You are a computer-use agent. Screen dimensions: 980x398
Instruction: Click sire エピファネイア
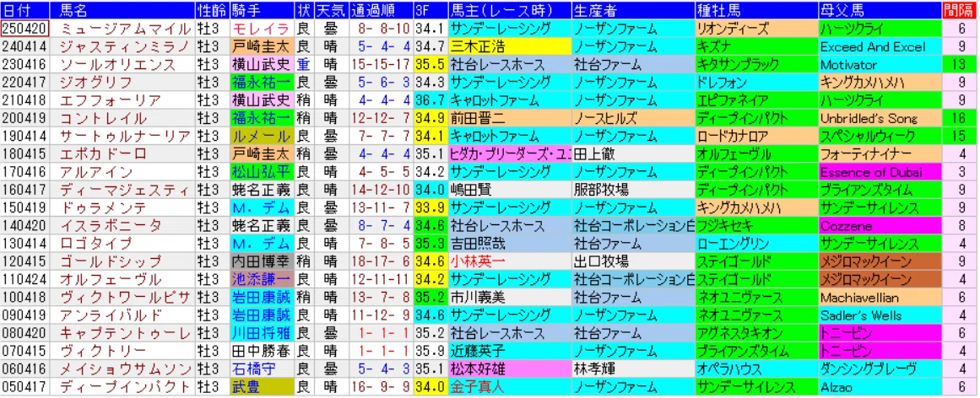pos(756,100)
